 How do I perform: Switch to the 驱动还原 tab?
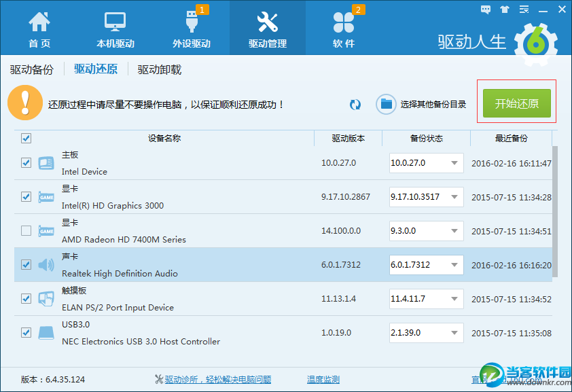(96, 69)
